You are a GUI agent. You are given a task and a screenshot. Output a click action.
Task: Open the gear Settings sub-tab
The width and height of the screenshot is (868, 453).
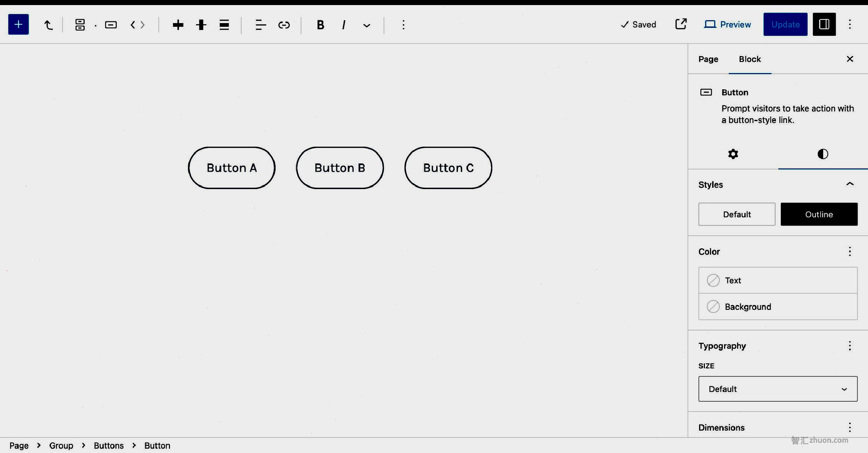click(x=733, y=154)
